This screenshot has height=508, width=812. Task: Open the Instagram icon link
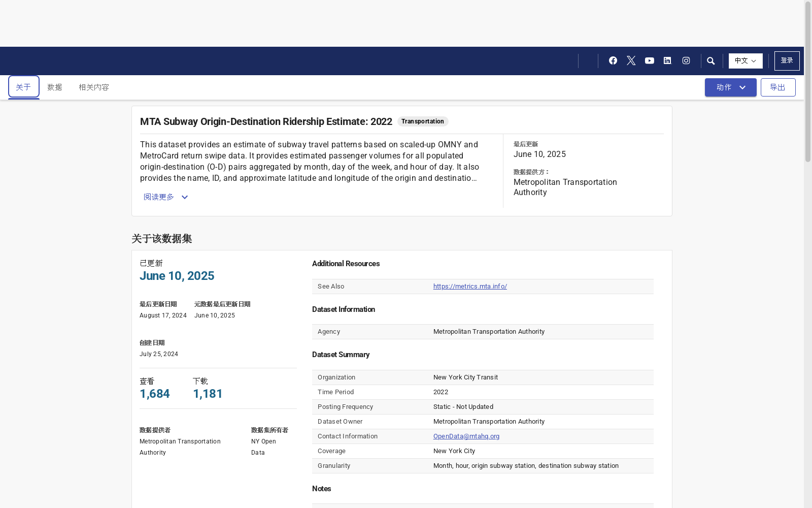[686, 61]
